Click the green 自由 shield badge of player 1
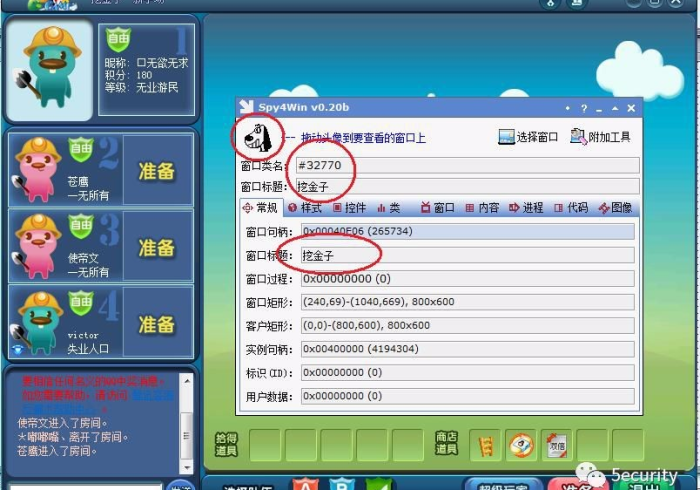Viewport: 700px width, 490px height. [x=118, y=40]
